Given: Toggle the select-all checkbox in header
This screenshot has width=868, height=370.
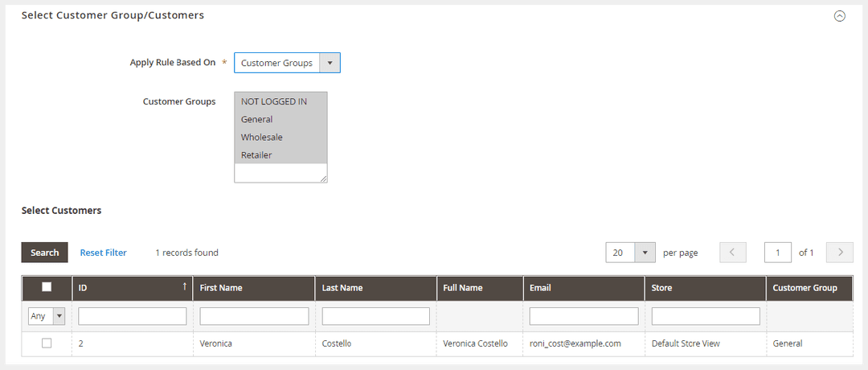Looking at the screenshot, I should pyautogui.click(x=47, y=287).
